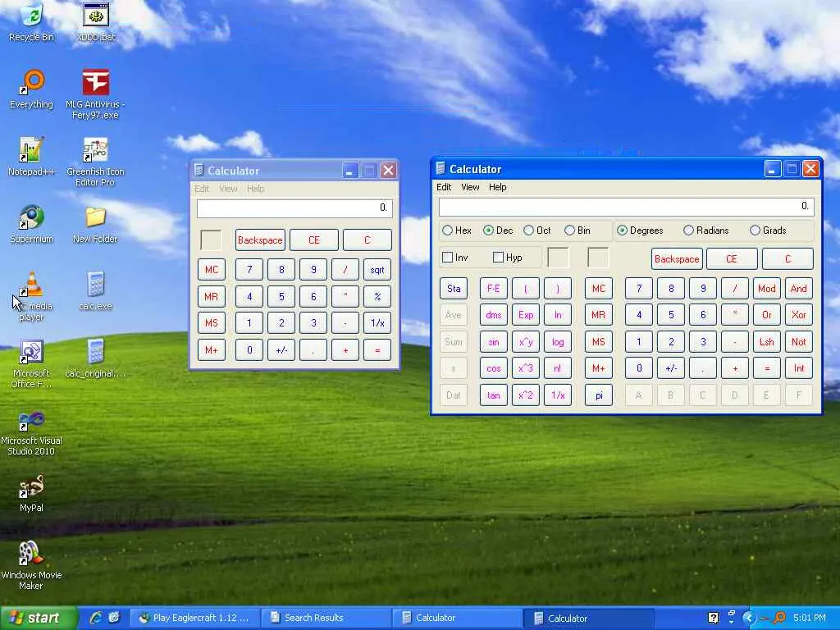Click the F-E notation button

(493, 288)
